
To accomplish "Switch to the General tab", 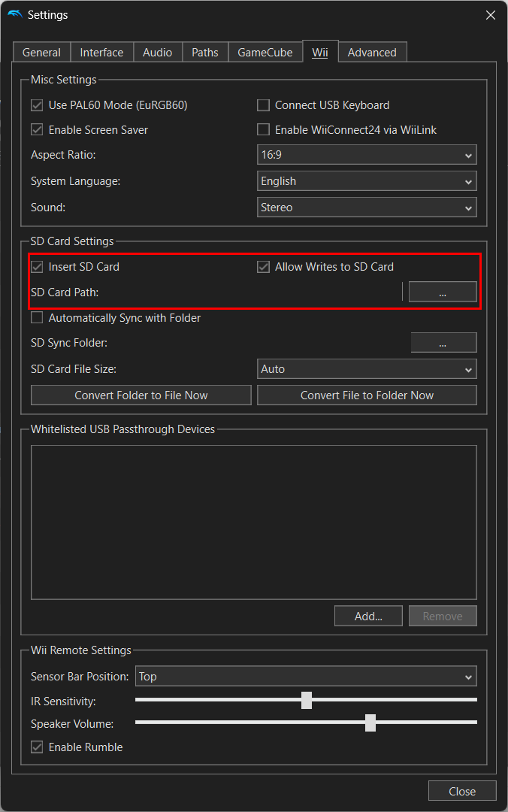I will (x=41, y=53).
